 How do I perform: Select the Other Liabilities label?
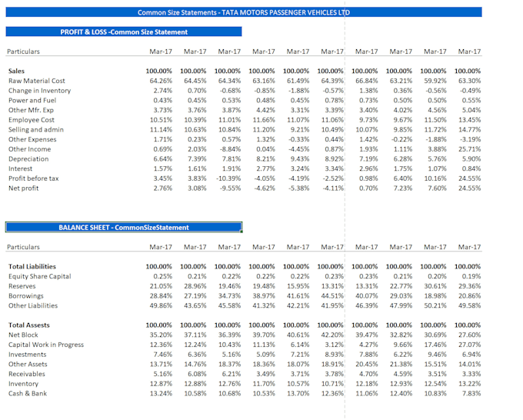(33, 305)
